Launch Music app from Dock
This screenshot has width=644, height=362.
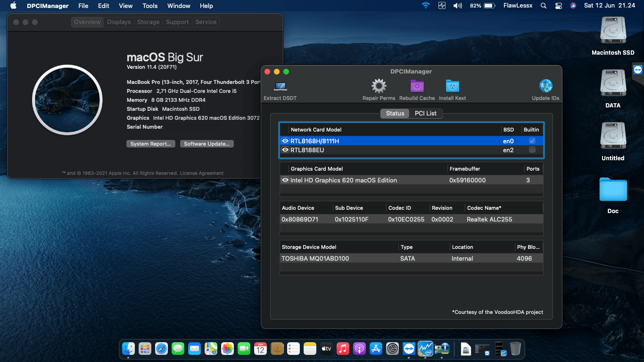click(343, 349)
